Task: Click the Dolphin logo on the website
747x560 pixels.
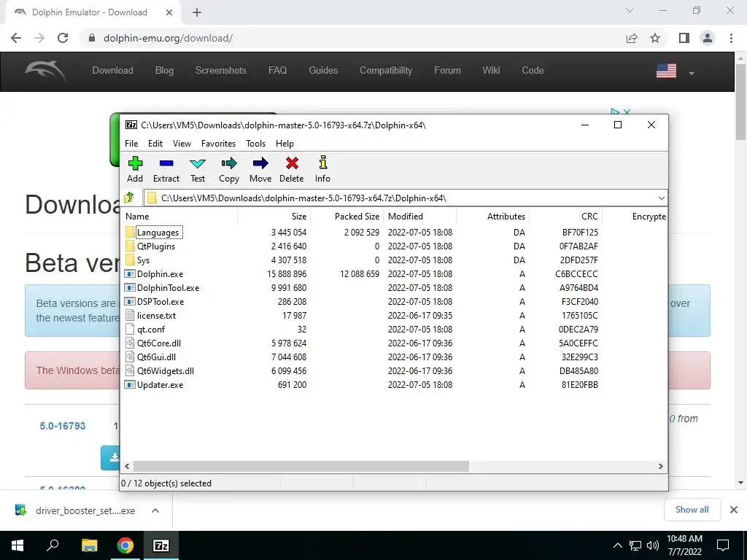Action: point(45,71)
